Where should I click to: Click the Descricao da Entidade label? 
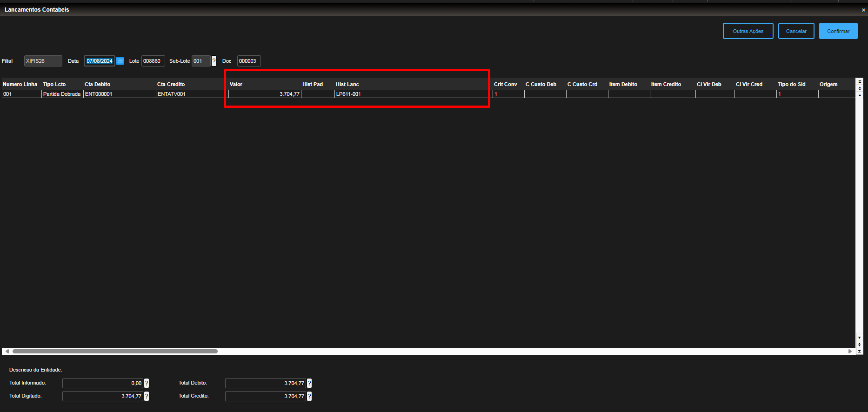click(35, 370)
